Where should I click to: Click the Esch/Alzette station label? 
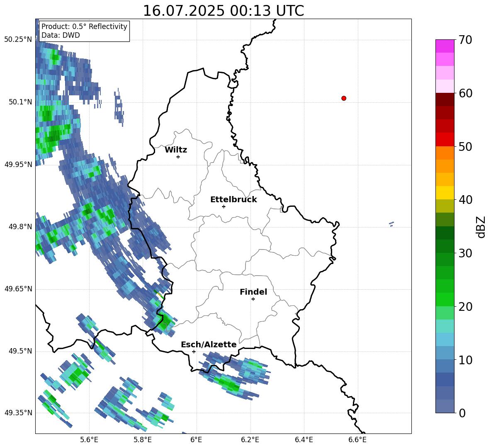(209, 344)
